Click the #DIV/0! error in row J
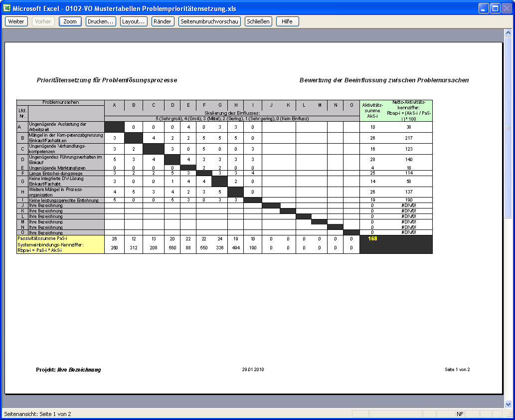Viewport: 515px width, 420px height. 409,206
